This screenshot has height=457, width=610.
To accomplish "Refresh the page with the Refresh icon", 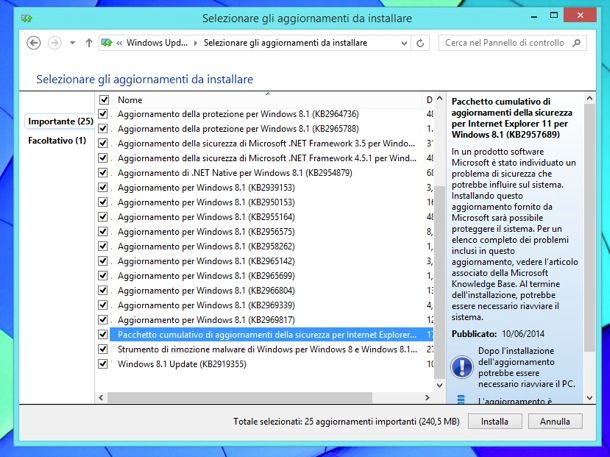I will (x=420, y=43).
